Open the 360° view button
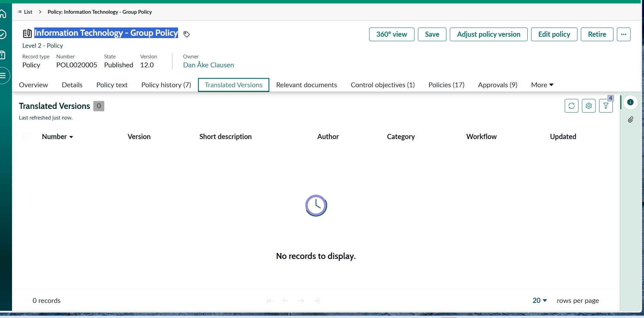This screenshot has width=644, height=318. coord(391,34)
